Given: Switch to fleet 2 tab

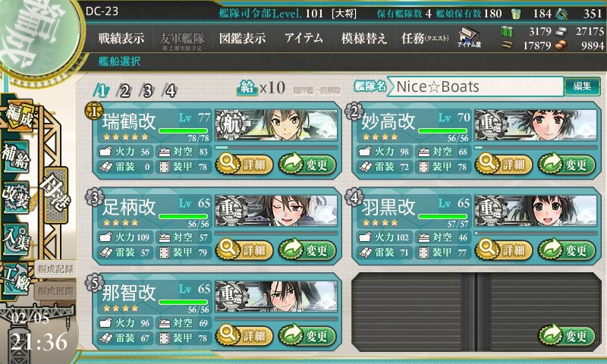Looking at the screenshot, I should [124, 91].
